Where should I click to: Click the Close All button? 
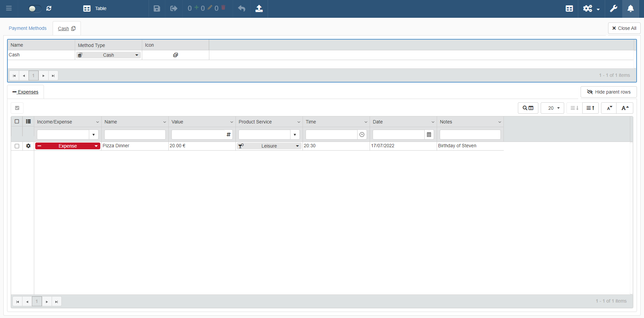click(x=624, y=28)
